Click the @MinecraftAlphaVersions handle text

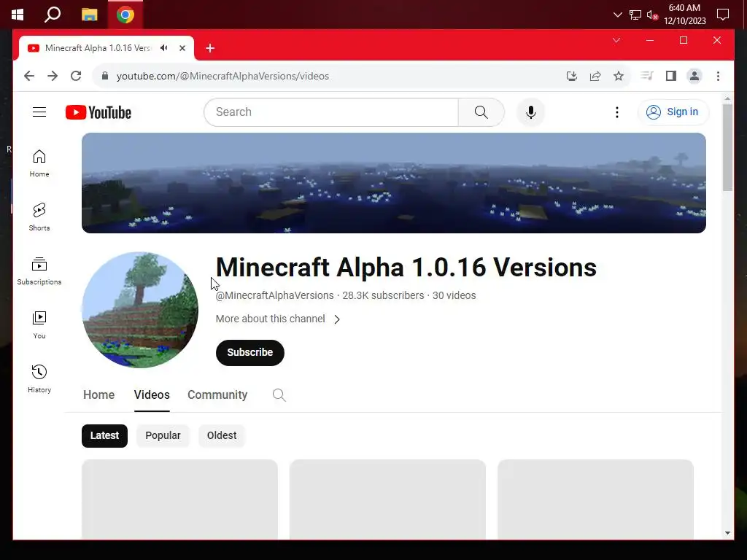click(x=274, y=295)
